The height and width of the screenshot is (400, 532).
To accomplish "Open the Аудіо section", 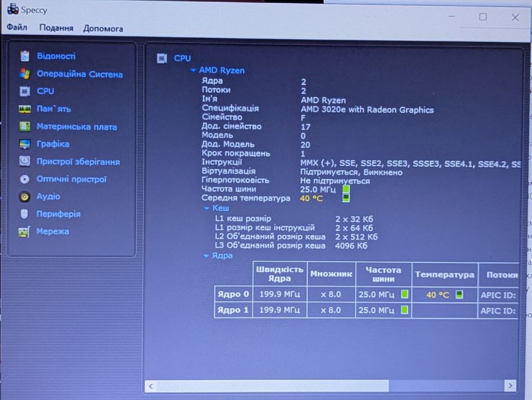I will coord(48,196).
